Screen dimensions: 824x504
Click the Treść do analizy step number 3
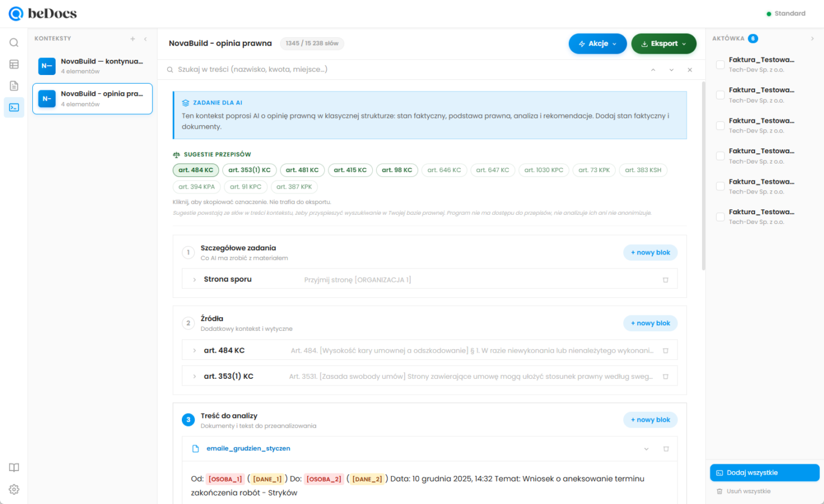188,420
